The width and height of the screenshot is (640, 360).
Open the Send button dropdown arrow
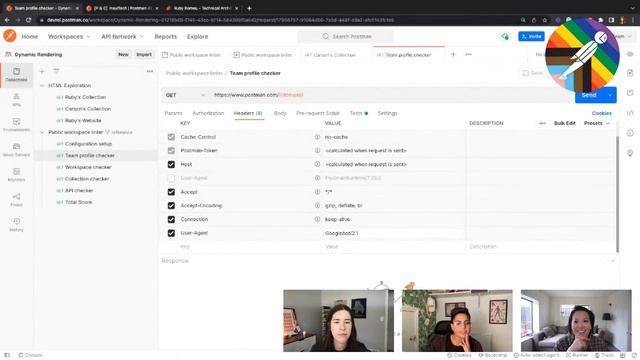[610, 95]
